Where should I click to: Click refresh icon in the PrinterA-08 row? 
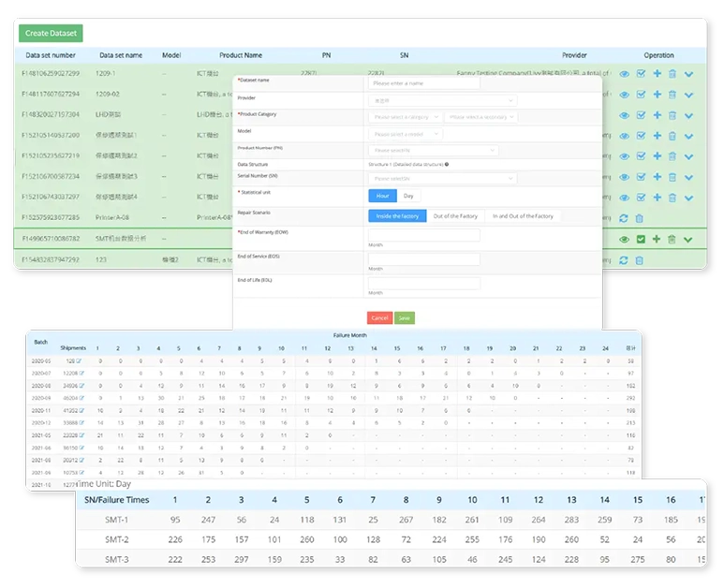coord(625,218)
